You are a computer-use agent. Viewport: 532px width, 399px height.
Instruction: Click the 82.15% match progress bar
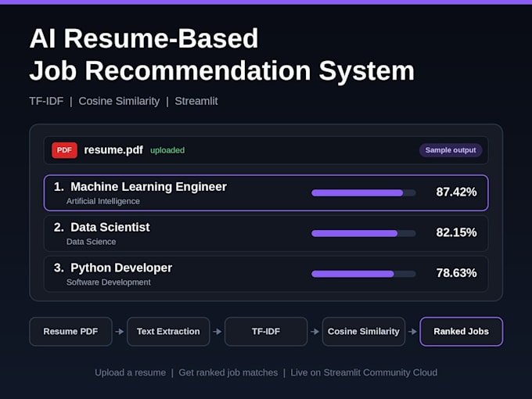363,233
